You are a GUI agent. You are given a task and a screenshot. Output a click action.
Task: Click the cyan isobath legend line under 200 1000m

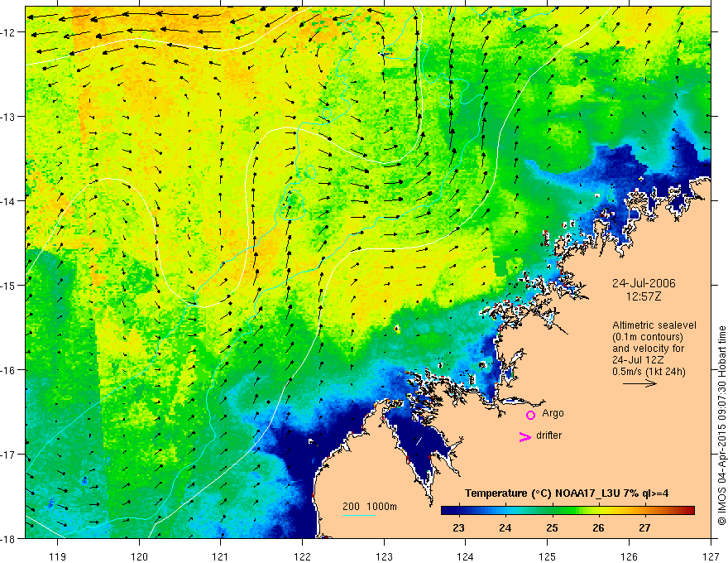tap(359, 515)
